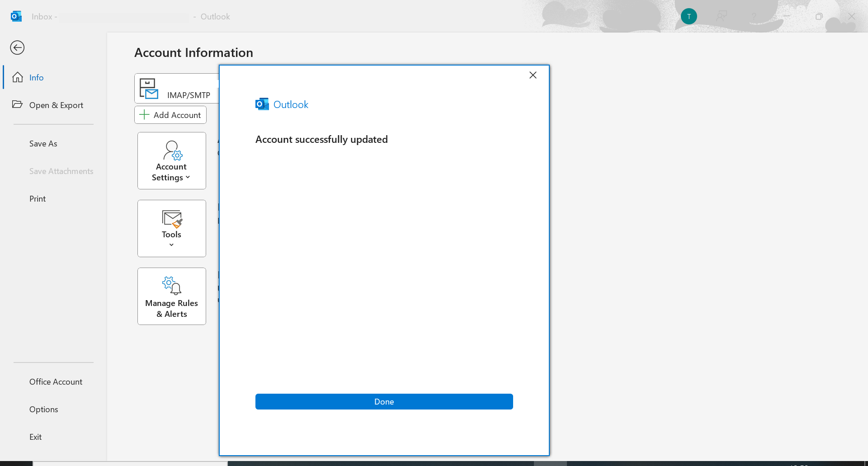Screen dimensions: 868x466
Task: Click the IMAP/SMTP mailbox icon
Action: tap(149, 89)
